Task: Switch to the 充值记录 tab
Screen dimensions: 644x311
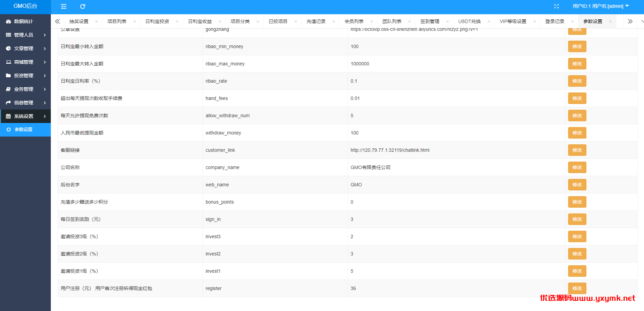Action: (316, 21)
